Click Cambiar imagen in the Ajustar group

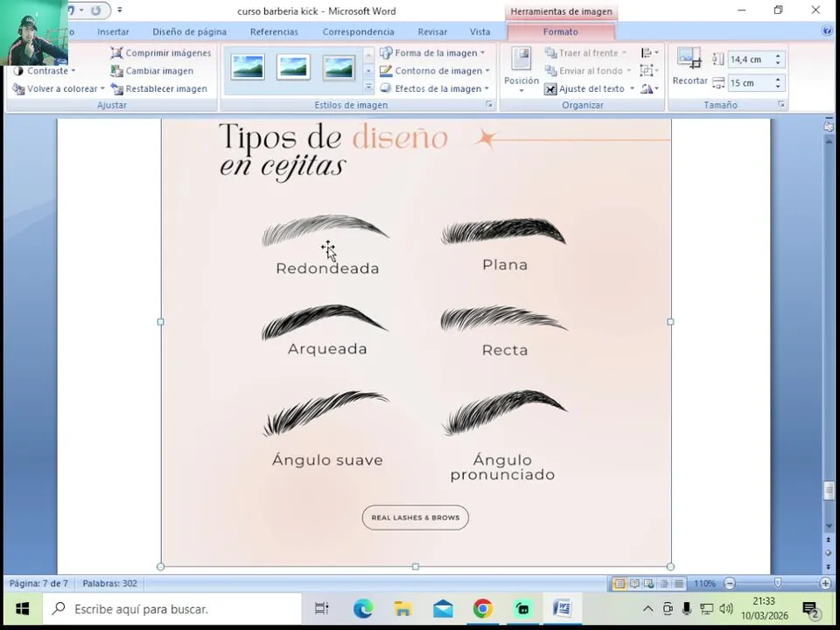pos(152,71)
